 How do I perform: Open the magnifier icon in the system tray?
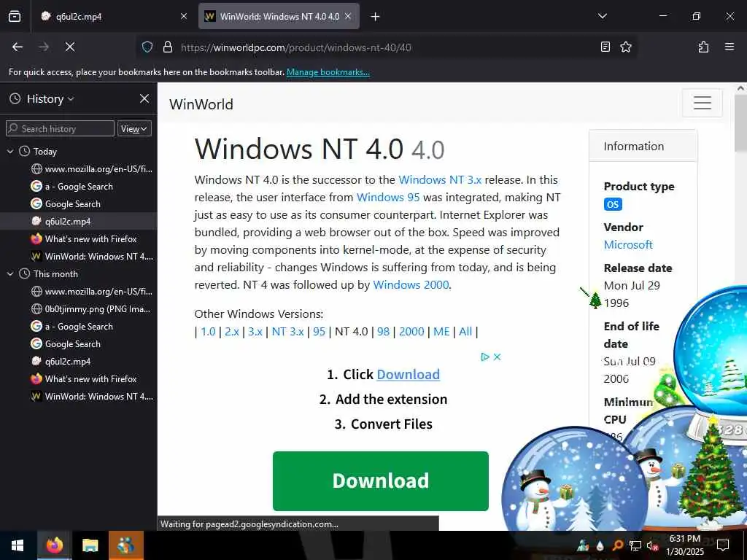click(617, 545)
